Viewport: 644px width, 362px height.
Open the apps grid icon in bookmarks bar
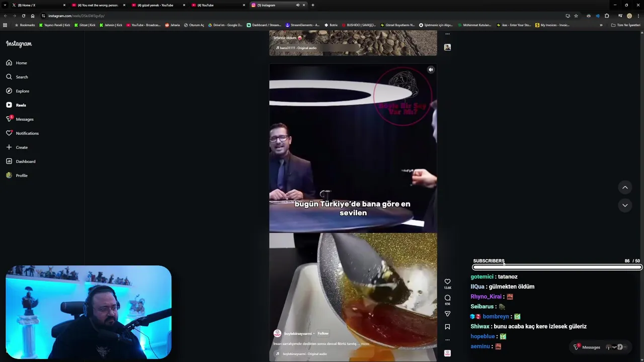tap(5, 25)
